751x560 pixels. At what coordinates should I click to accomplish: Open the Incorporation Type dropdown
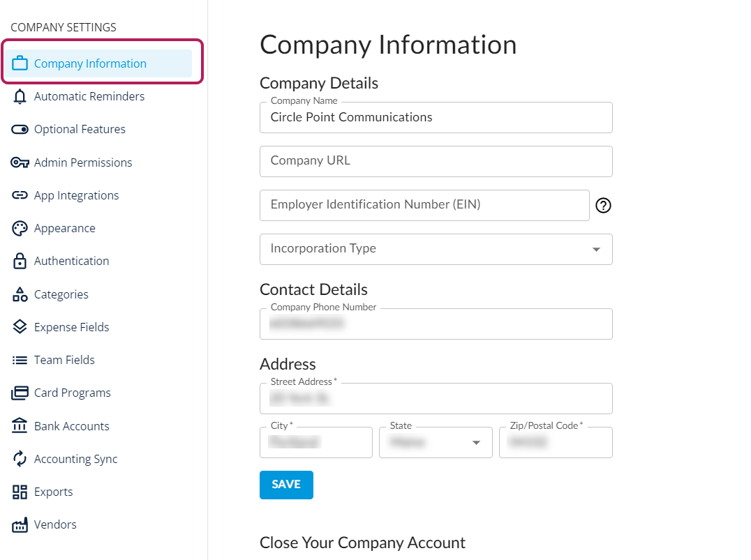click(436, 249)
